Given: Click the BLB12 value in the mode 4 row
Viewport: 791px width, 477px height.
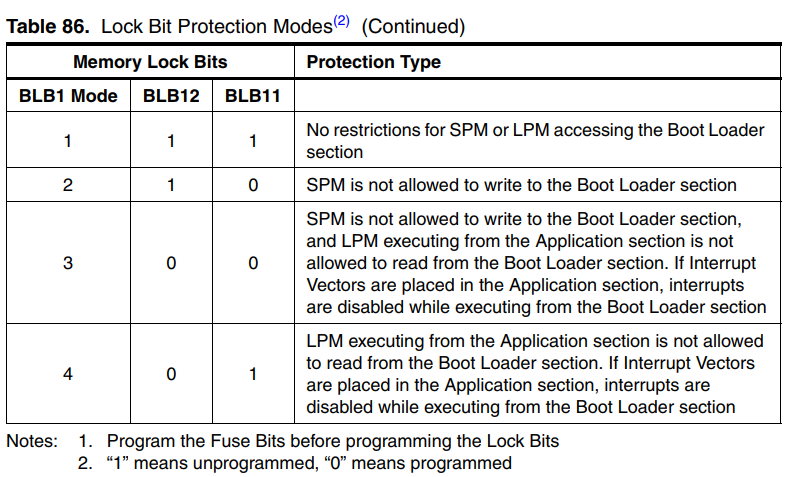Looking at the screenshot, I should pyautogui.click(x=171, y=374).
